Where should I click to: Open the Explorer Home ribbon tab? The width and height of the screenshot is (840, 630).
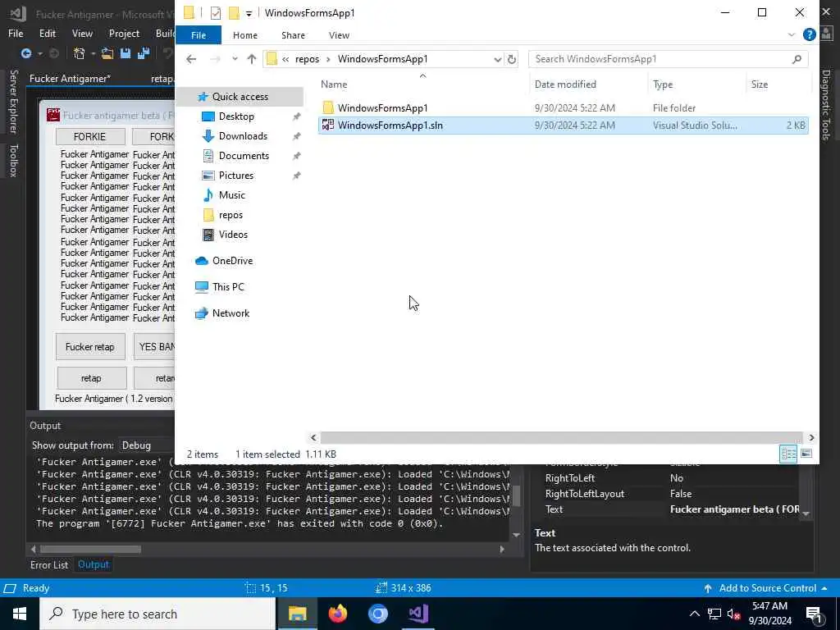(244, 34)
